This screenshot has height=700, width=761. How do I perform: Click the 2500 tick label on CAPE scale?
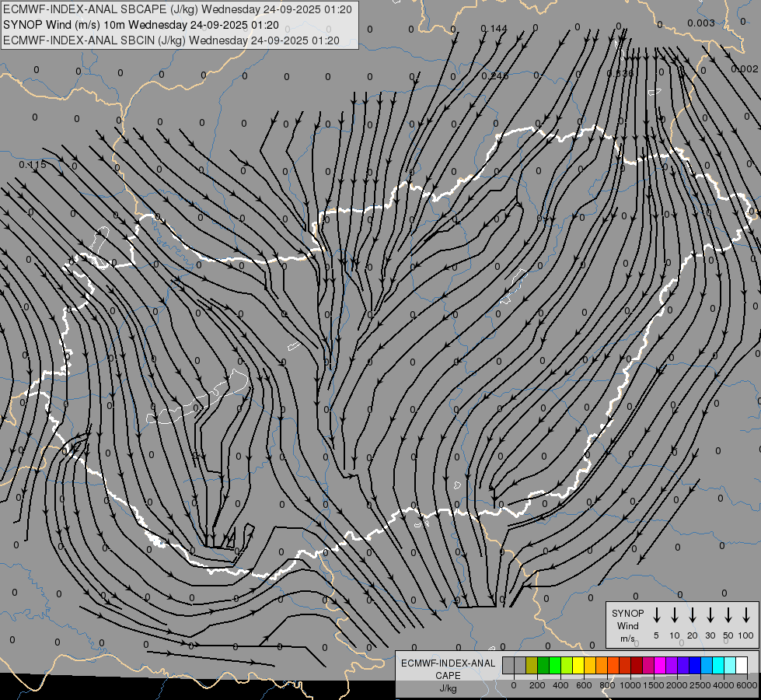(700, 685)
